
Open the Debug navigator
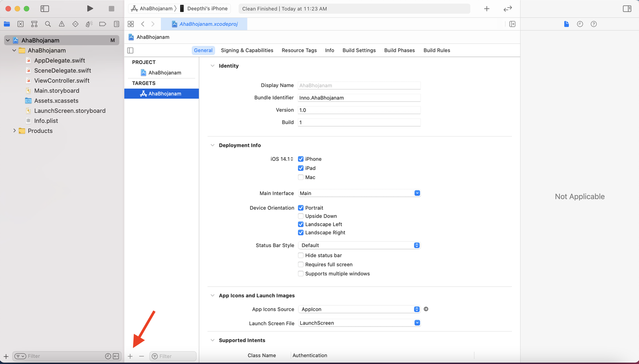89,24
